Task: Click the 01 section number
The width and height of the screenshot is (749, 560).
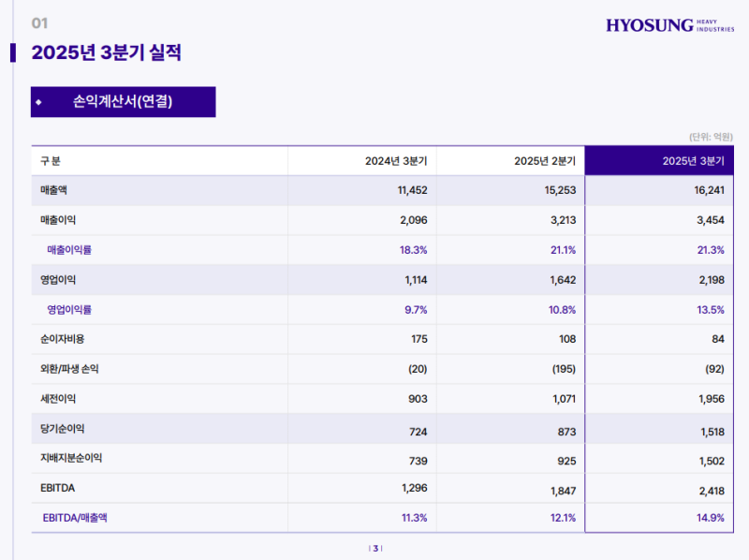Action: point(40,22)
